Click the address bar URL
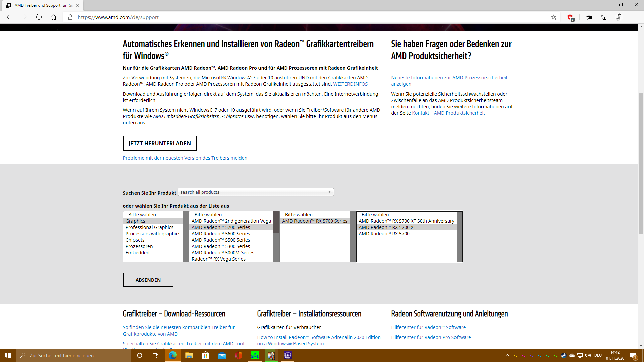644x362 pixels. point(118,17)
